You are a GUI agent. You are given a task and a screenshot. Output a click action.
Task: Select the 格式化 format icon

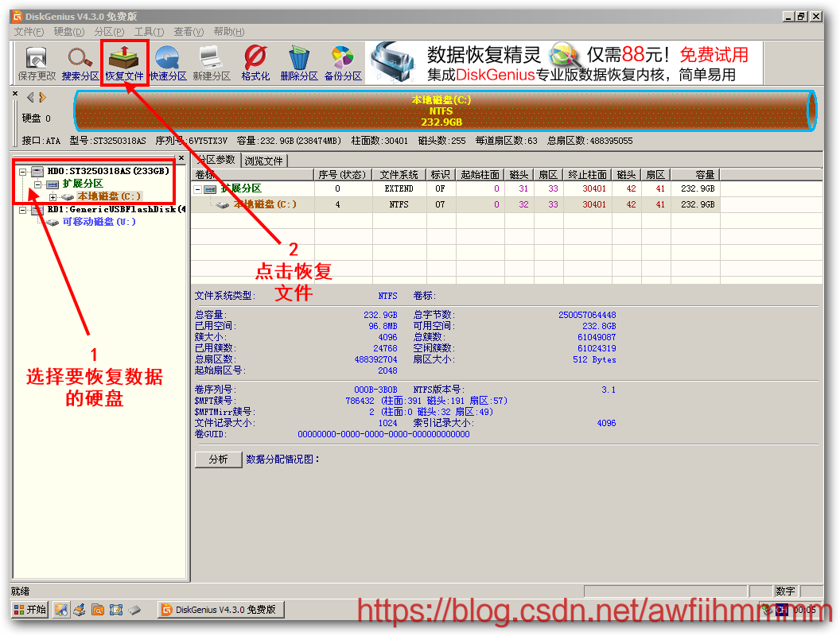[255, 63]
